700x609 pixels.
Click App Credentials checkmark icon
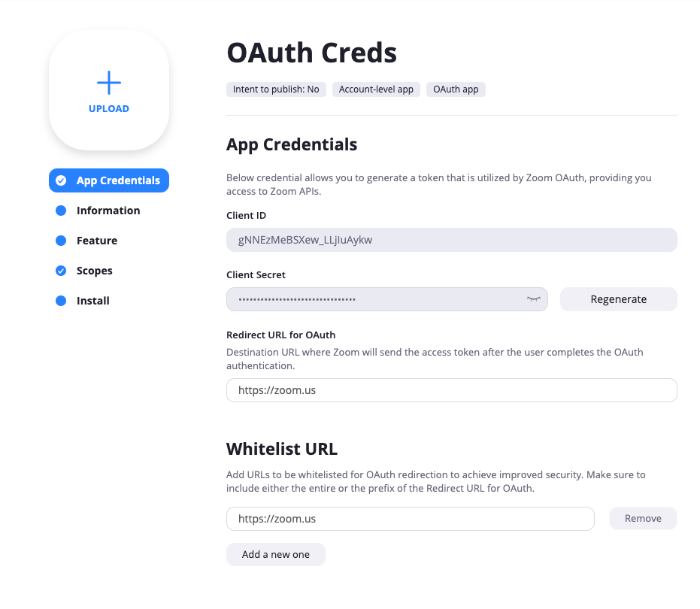[x=61, y=180]
